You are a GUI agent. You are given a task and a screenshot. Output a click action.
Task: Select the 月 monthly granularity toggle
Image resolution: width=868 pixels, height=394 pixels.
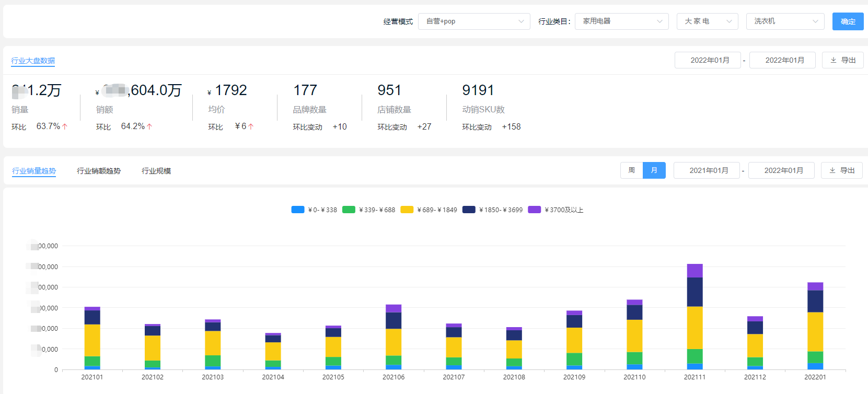tap(654, 170)
